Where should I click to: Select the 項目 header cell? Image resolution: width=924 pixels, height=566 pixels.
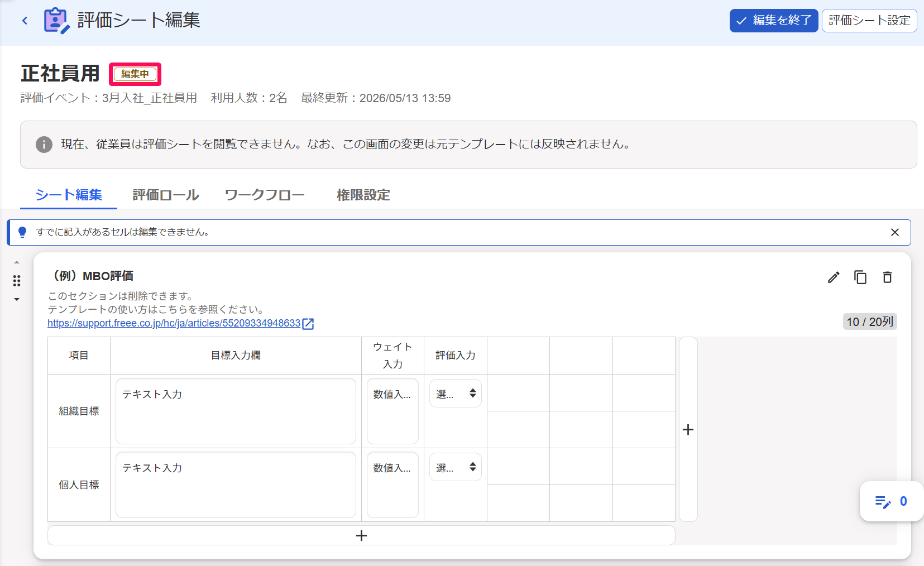point(79,356)
